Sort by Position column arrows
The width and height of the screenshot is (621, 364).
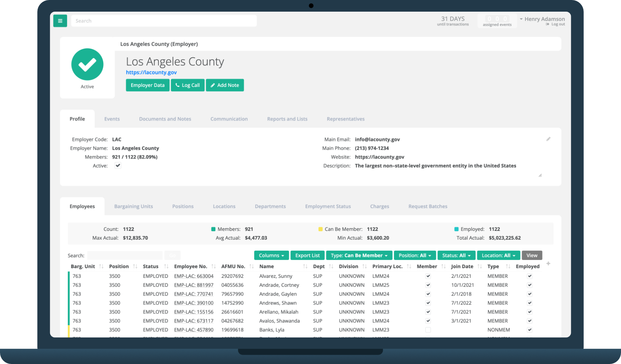(x=135, y=267)
